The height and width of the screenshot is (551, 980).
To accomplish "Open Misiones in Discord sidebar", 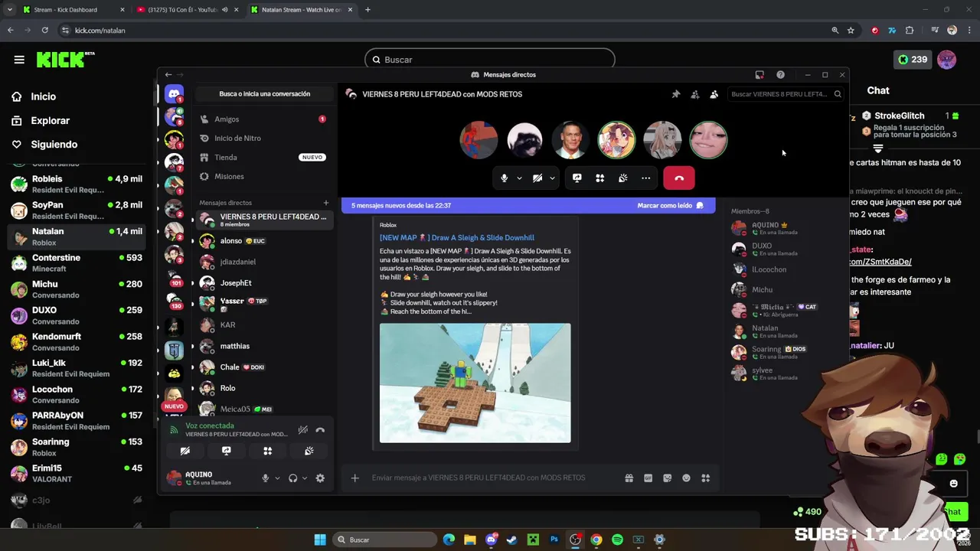I will (263, 177).
